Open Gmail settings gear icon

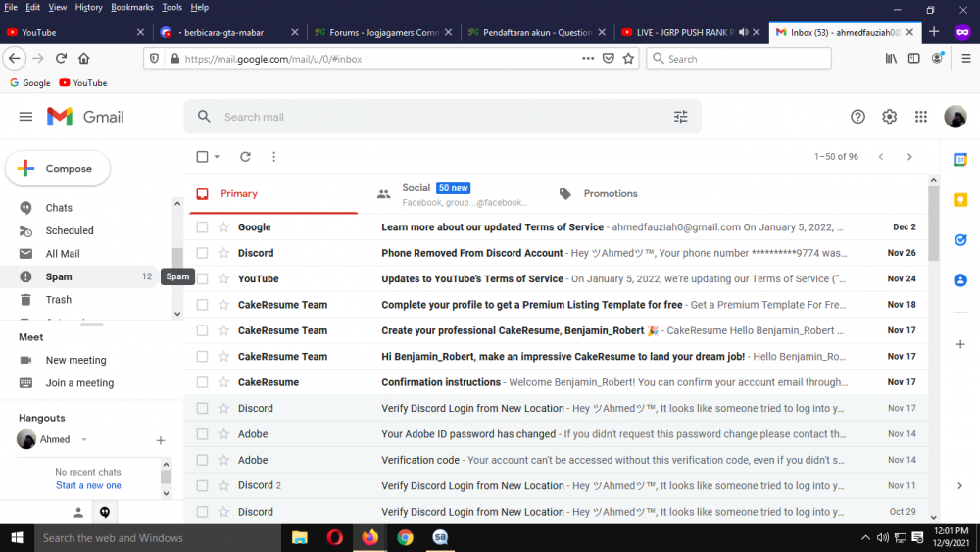click(890, 117)
